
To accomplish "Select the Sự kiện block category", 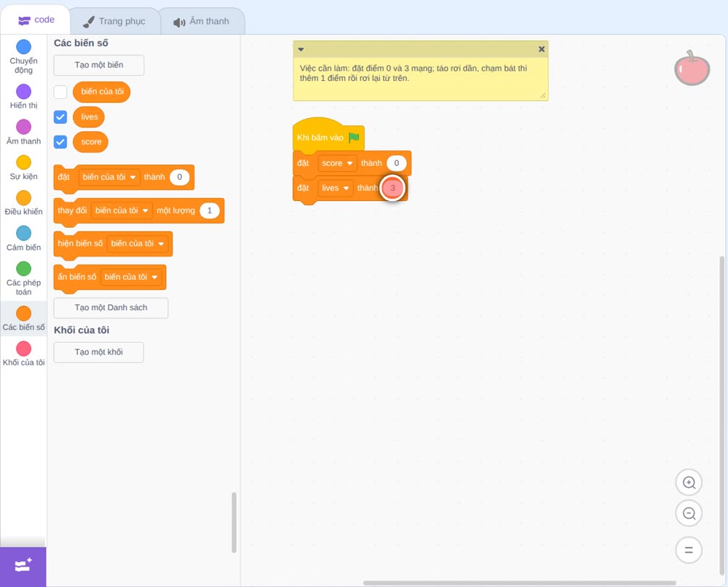I will click(24, 168).
